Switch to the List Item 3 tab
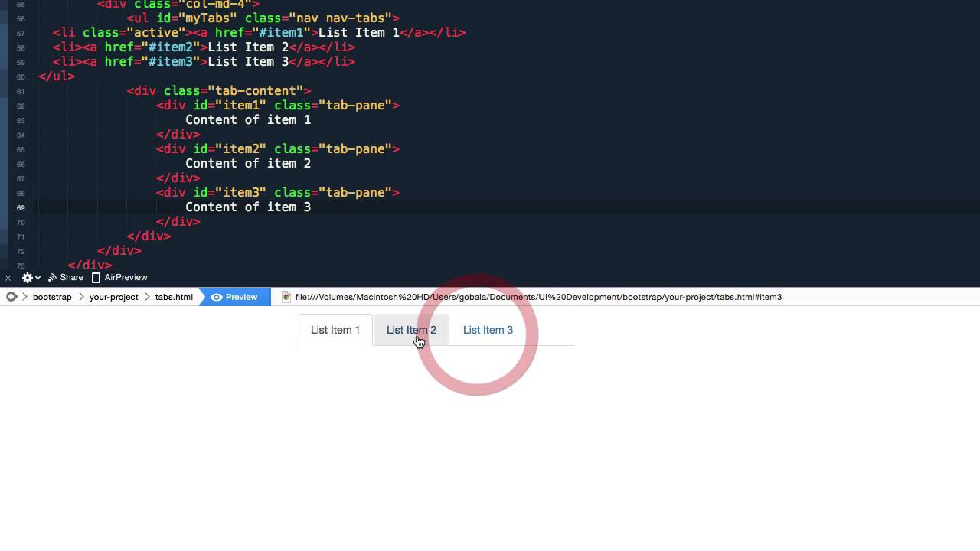The image size is (980, 551). pos(488,330)
